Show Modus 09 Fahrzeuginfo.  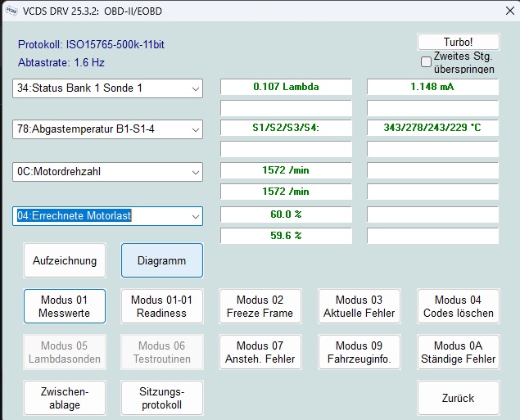click(x=359, y=352)
